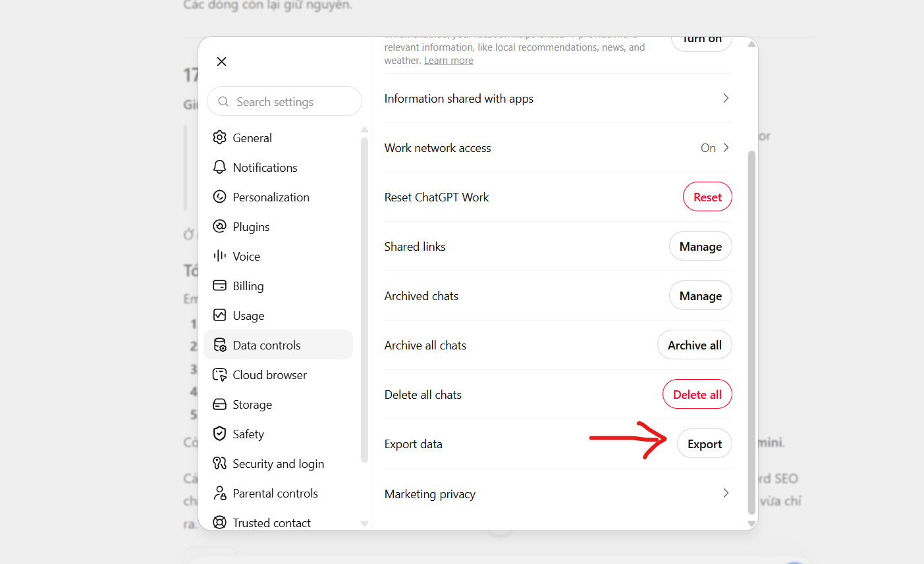924x564 pixels.
Task: Click the red Reset button
Action: coord(707,197)
